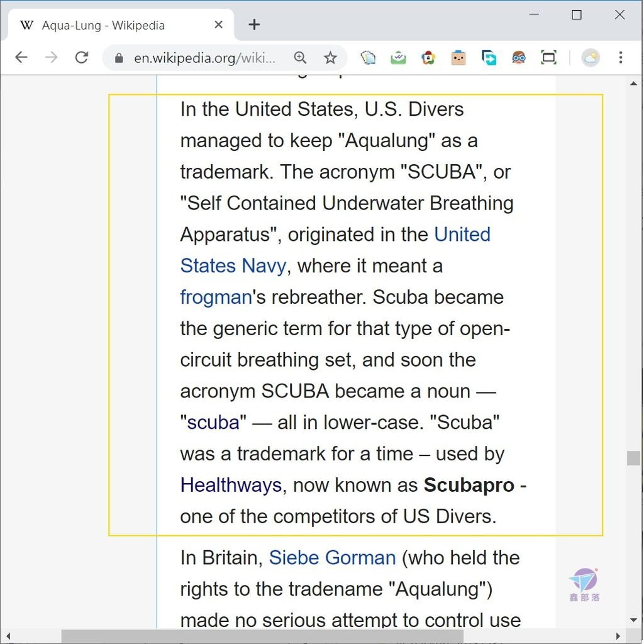This screenshot has width=644, height=644.
Task: Click the scroll up arrow
Action: tap(633, 84)
